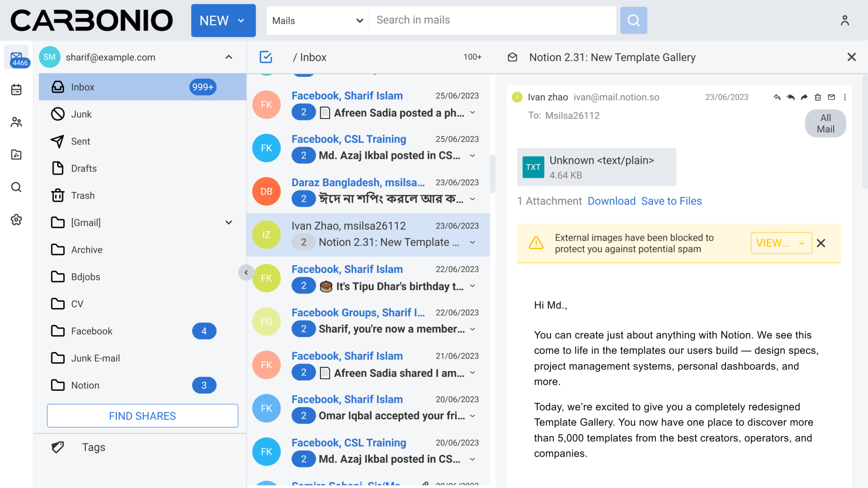Click the Search in mails field
The image size is (868, 488).
[492, 20]
